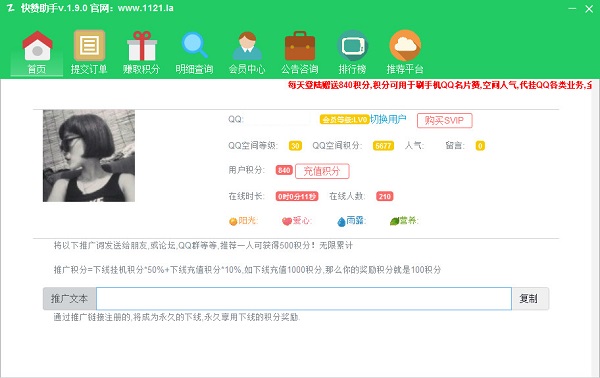Click the user profile photo
Screen dimensions: 600x378
point(89,156)
